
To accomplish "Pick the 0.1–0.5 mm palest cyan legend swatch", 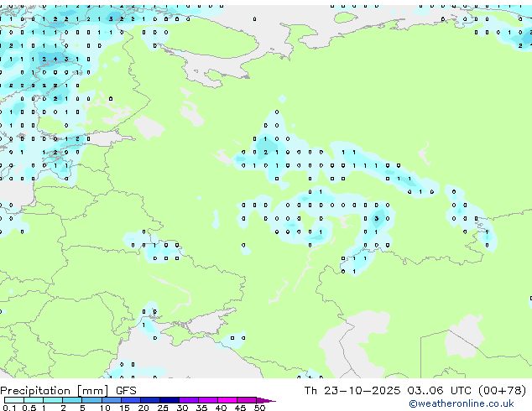I will point(14,400).
